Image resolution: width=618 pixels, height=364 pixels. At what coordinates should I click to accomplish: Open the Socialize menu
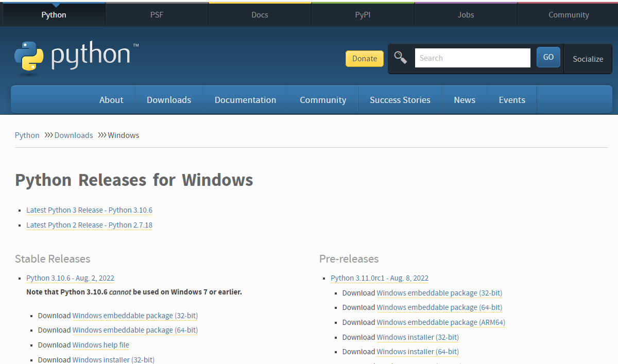pos(588,59)
